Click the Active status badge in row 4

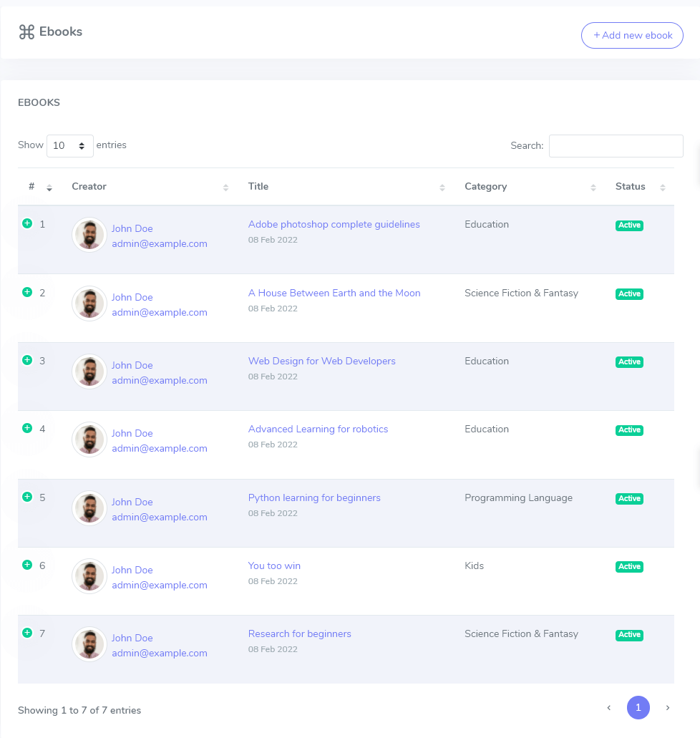[x=629, y=430]
